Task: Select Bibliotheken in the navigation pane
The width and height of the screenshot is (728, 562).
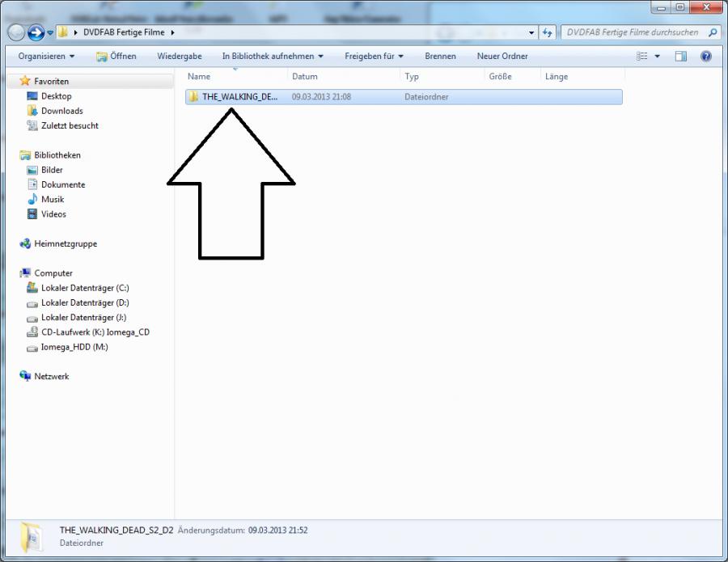Action: [x=57, y=155]
